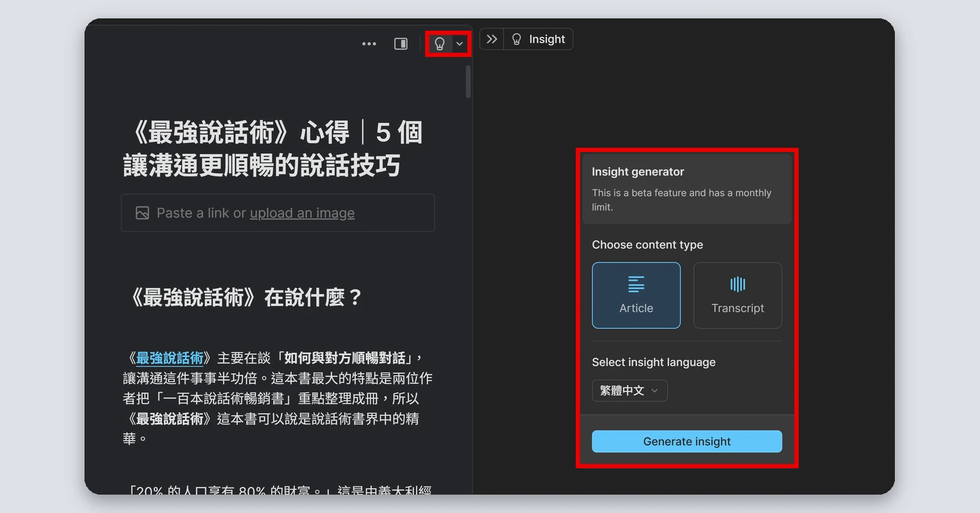Click the article title starting with《最強說話術》心得

coord(273,149)
